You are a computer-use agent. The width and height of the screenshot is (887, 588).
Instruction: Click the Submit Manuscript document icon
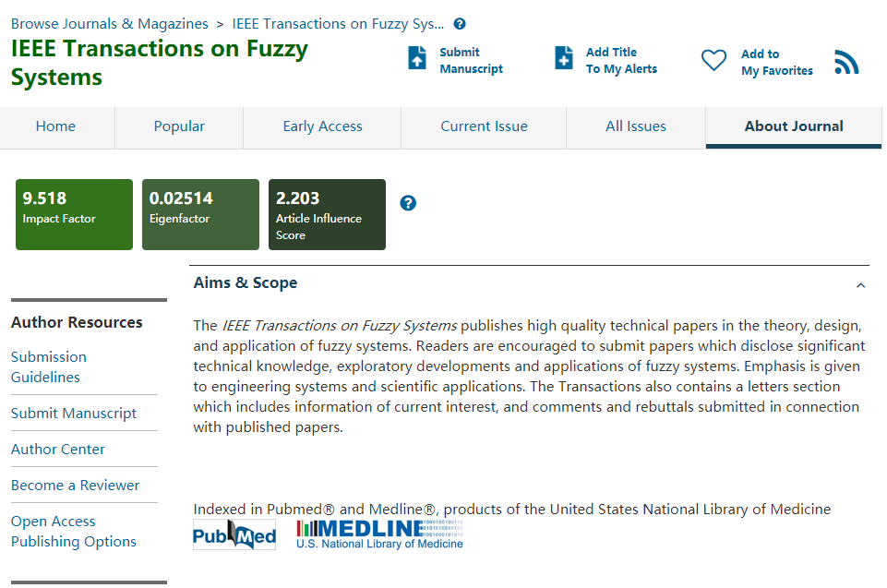tap(417, 58)
